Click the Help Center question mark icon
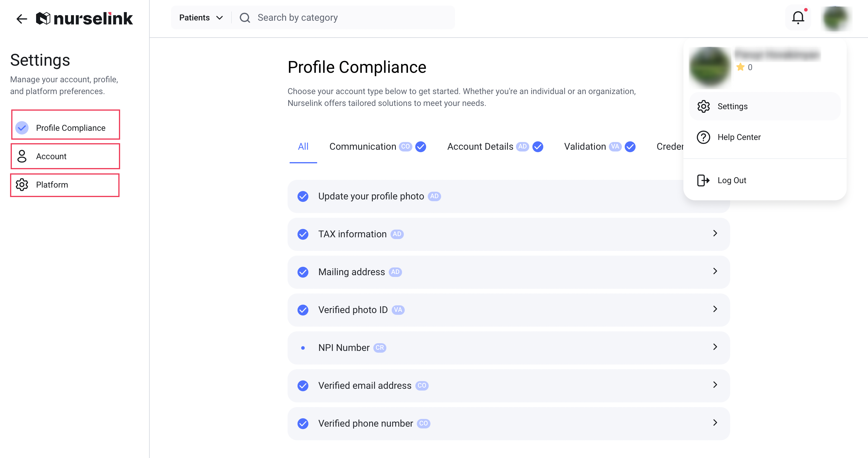 pos(703,137)
